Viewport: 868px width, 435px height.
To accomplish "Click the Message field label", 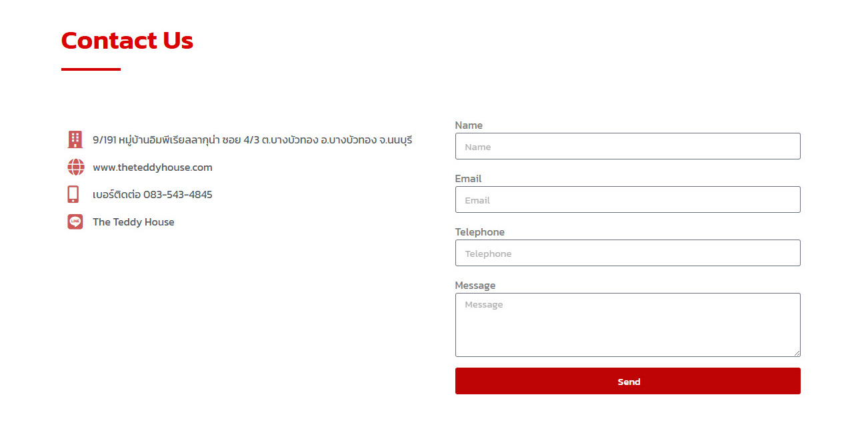I will [x=475, y=286].
